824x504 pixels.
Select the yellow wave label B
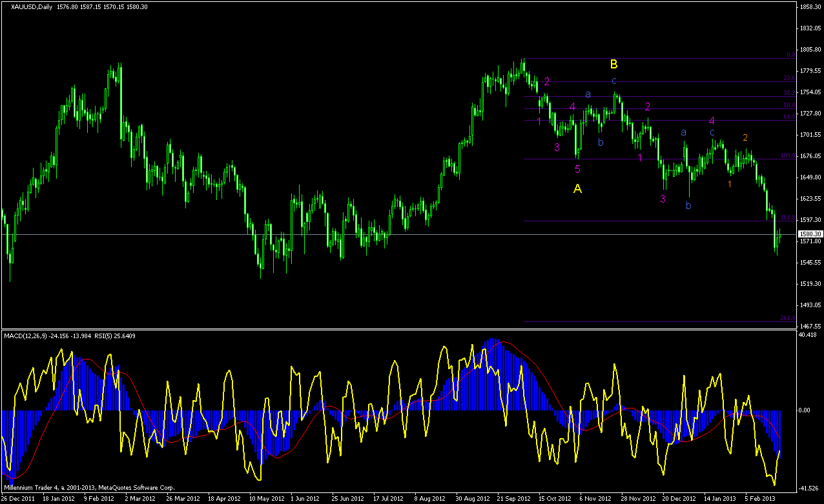tap(614, 64)
